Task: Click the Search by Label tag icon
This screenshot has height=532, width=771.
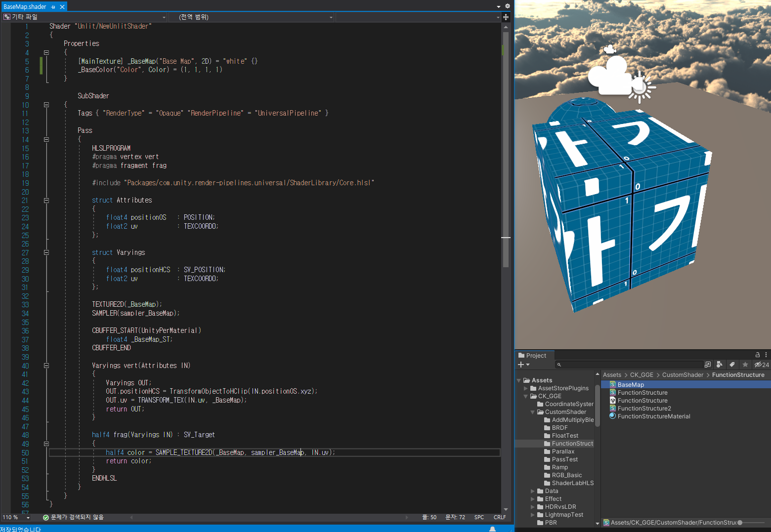Action: (732, 365)
